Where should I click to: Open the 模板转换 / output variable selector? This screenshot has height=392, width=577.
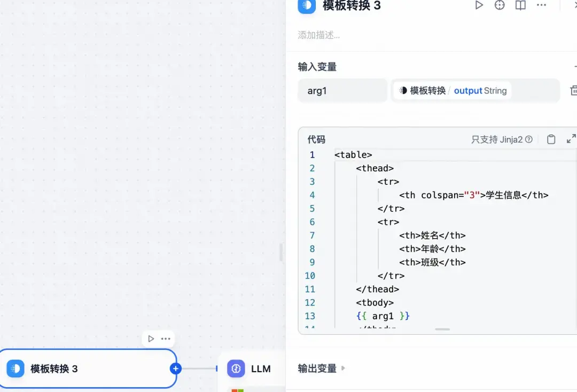pyautogui.click(x=475, y=90)
